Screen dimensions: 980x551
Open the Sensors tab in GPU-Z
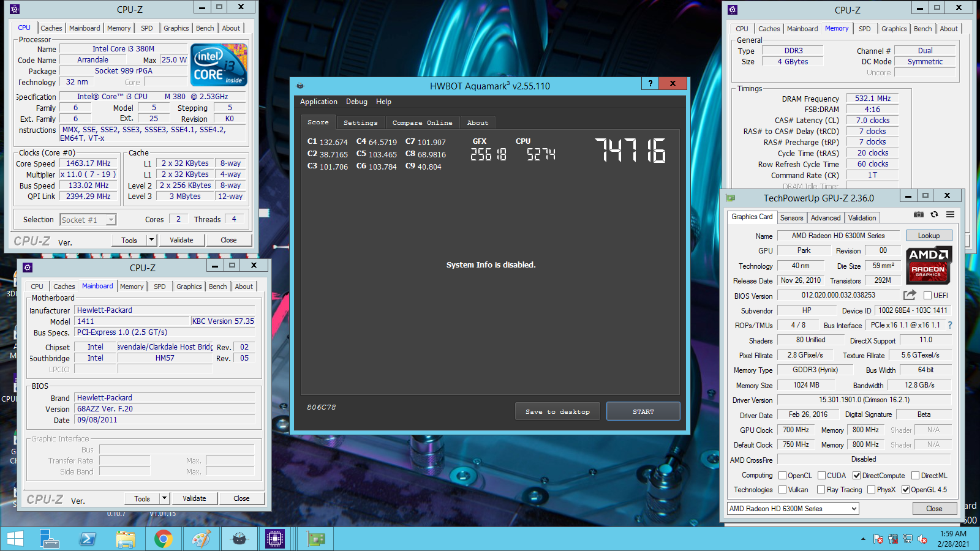click(x=791, y=218)
